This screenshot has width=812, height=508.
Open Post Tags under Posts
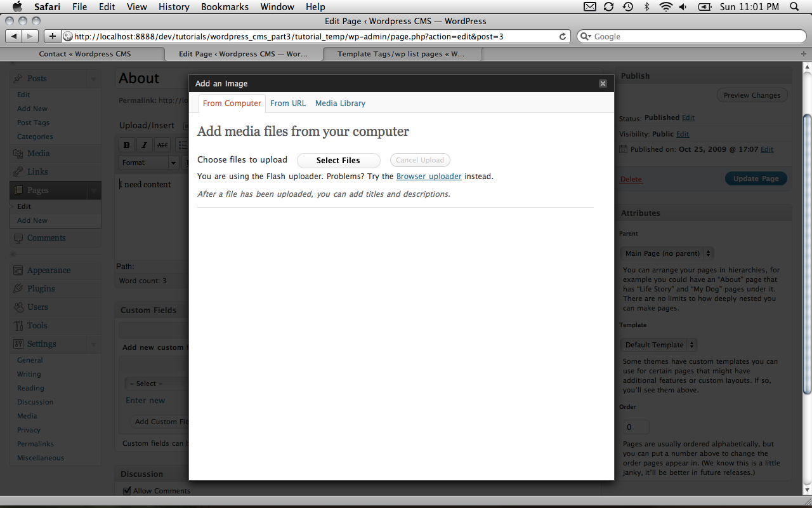(x=33, y=123)
